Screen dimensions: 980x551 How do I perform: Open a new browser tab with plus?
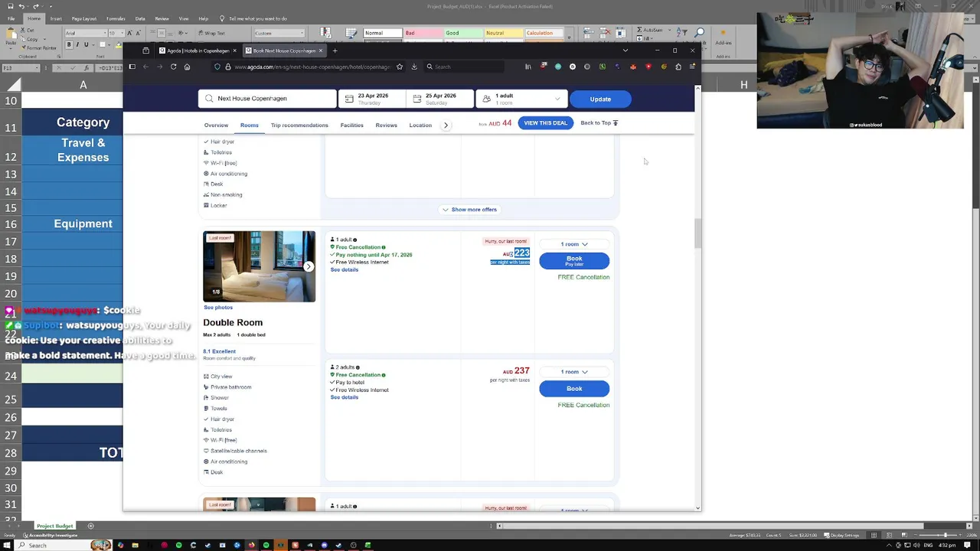(335, 51)
